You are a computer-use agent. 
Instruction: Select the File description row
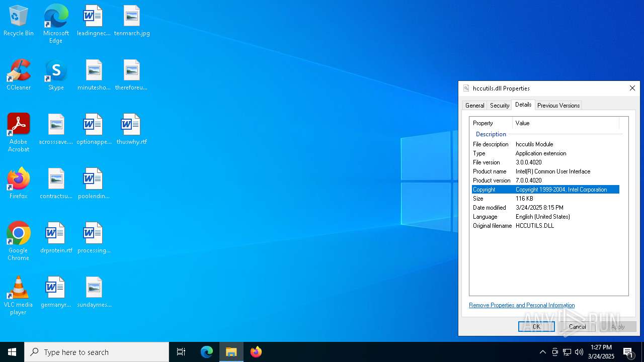click(545, 144)
